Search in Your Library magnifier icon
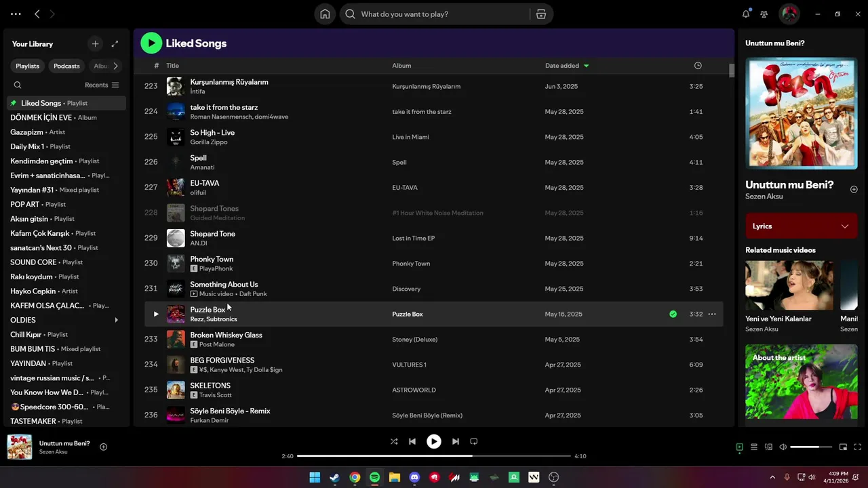This screenshot has width=868, height=488. point(18,85)
